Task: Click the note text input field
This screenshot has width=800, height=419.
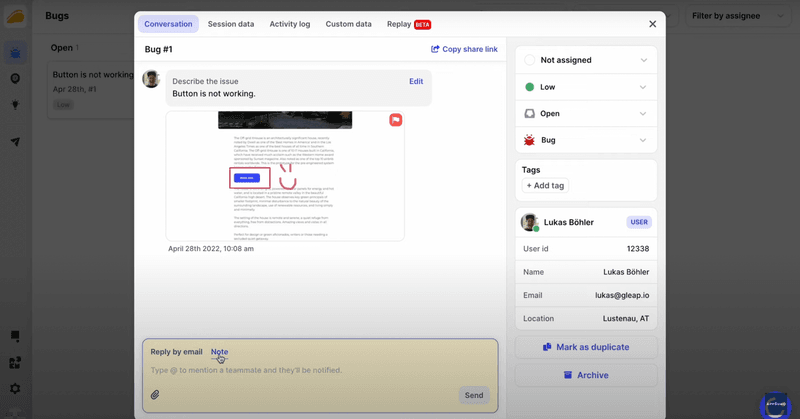Action: [x=320, y=370]
